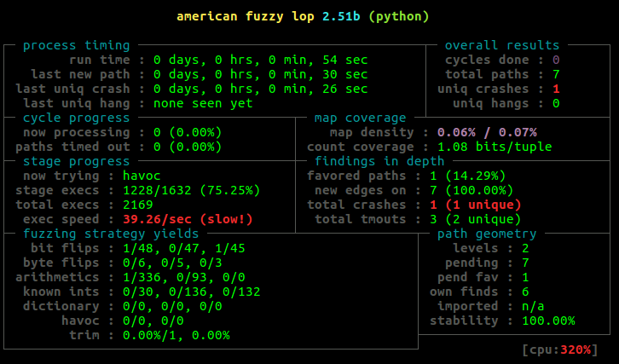Click the red uniq crashes count
The width and height of the screenshot is (619, 364).
pos(555,89)
